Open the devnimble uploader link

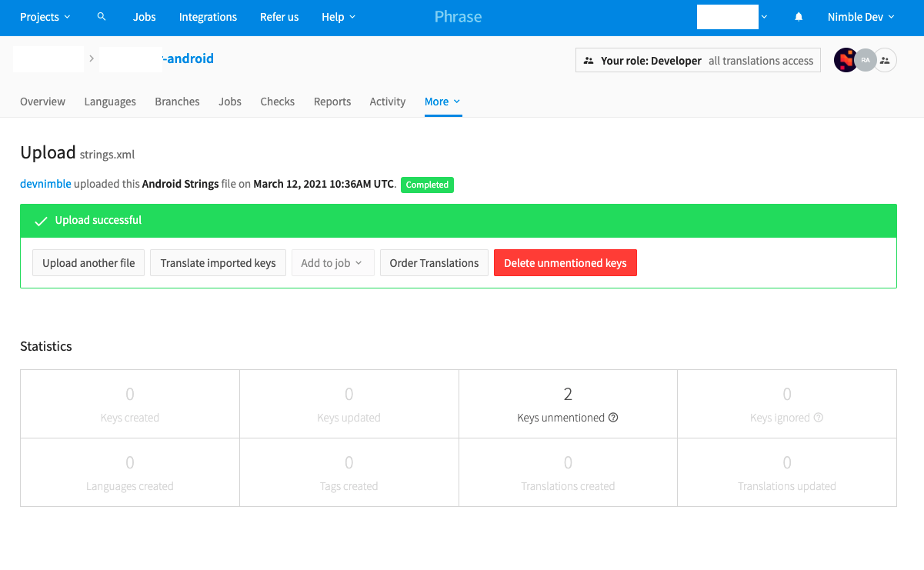point(45,185)
